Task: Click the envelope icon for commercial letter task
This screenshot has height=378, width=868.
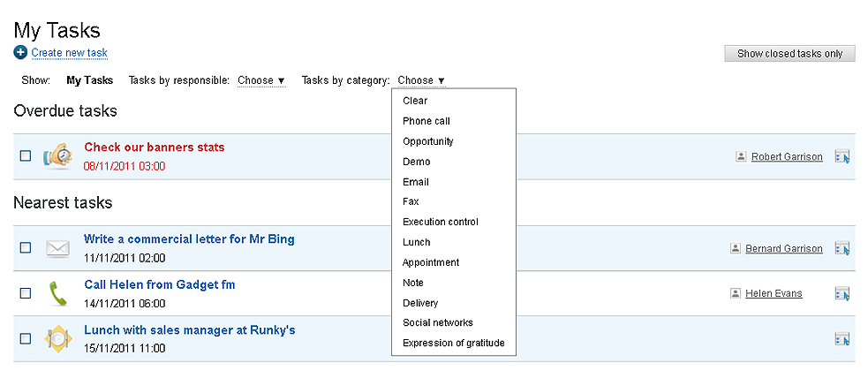Action: tap(57, 248)
